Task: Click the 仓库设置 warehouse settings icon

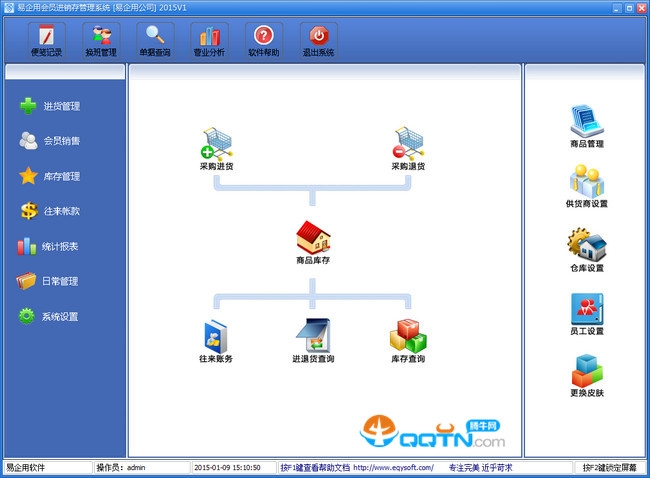Action: (x=586, y=246)
